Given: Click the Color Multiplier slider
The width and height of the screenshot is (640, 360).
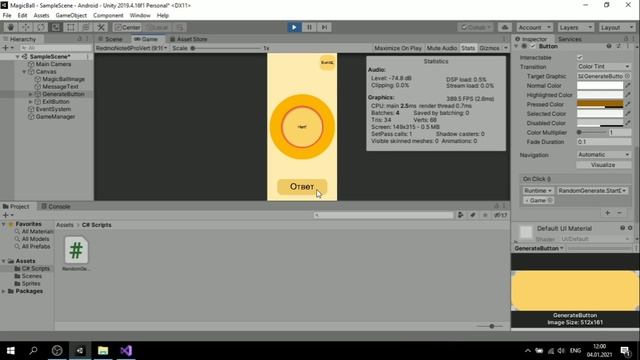Looking at the screenshot, I should pyautogui.click(x=592, y=133).
